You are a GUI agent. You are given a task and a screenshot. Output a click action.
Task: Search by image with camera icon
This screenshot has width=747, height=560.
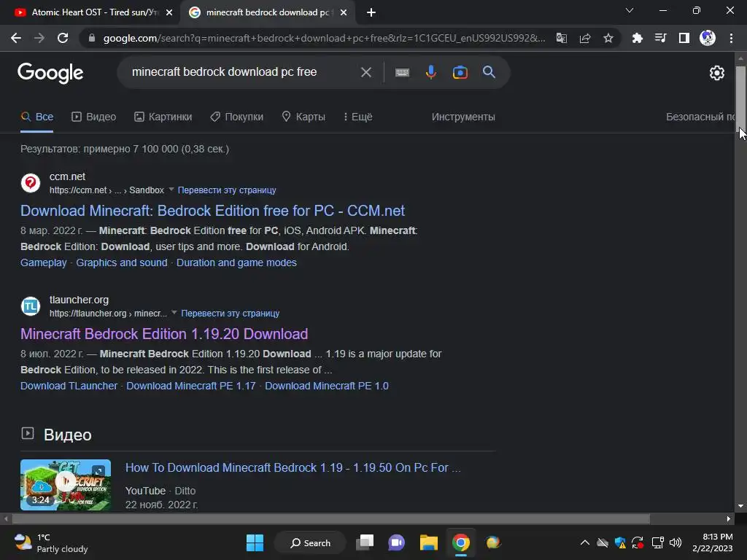(460, 72)
